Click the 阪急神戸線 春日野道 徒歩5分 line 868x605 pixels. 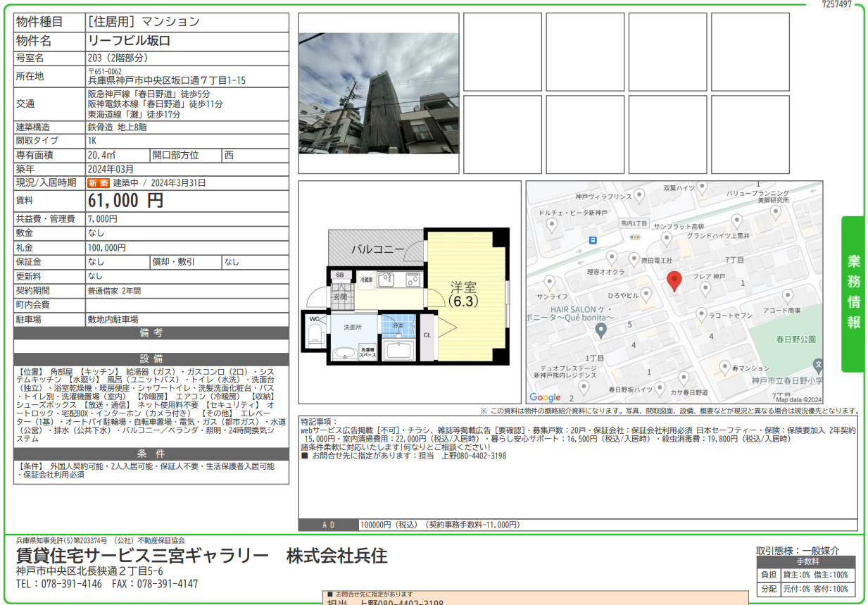click(149, 94)
